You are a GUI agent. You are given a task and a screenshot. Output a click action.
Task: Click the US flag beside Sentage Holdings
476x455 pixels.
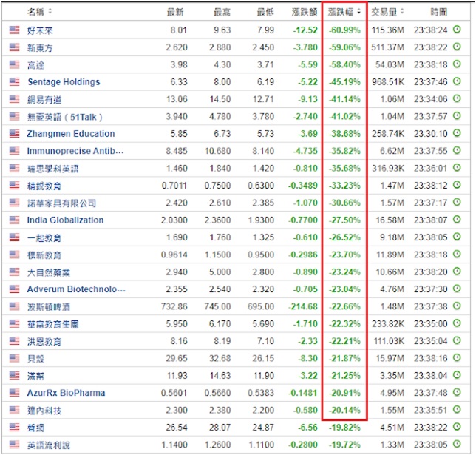click(14, 82)
